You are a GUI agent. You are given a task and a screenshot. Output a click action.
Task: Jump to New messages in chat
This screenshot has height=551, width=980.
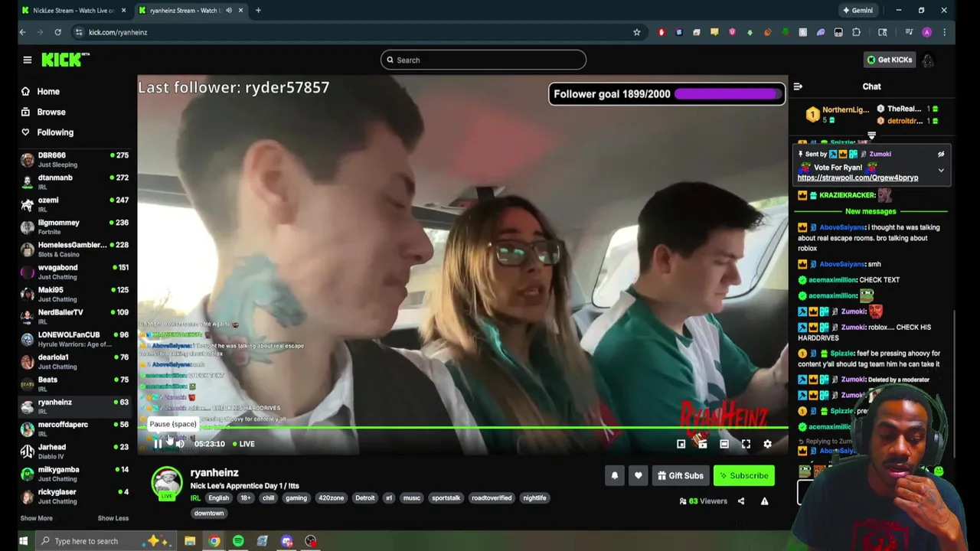coord(871,211)
